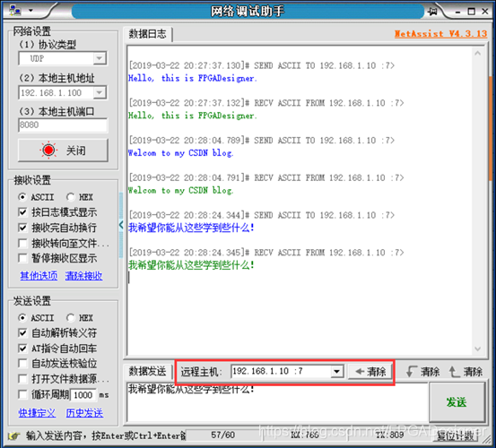This screenshot has width=496, height=448.
Task: Click the 本地主机端口 8080 field
Action: [x=63, y=125]
